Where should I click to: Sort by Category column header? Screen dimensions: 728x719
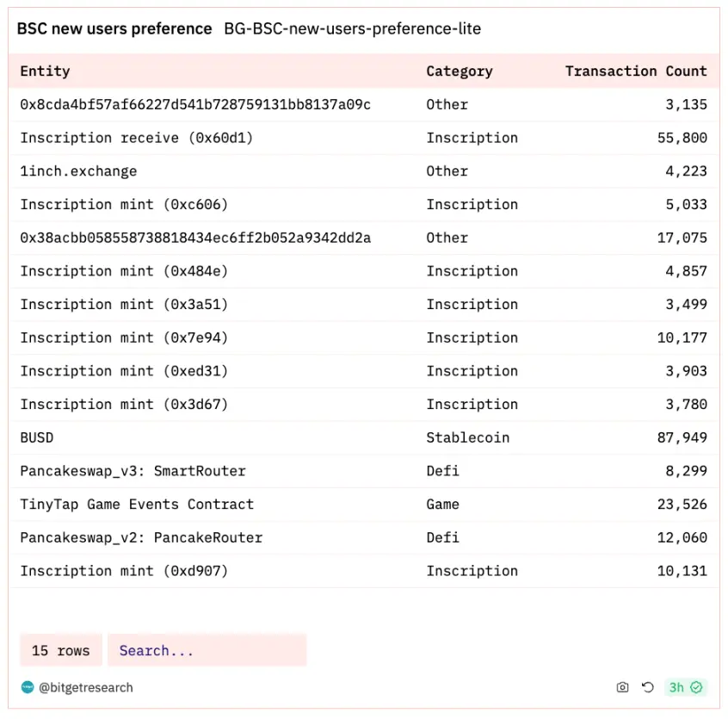(460, 71)
